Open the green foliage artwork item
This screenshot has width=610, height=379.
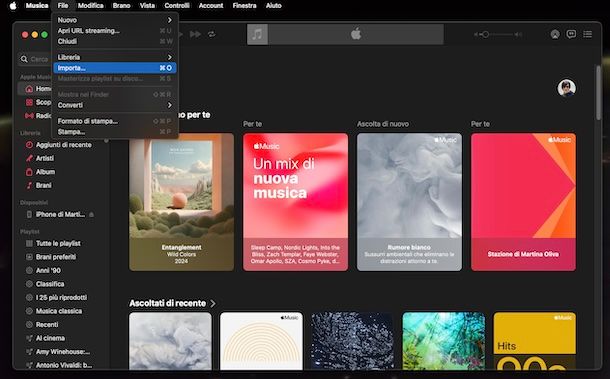point(443,341)
